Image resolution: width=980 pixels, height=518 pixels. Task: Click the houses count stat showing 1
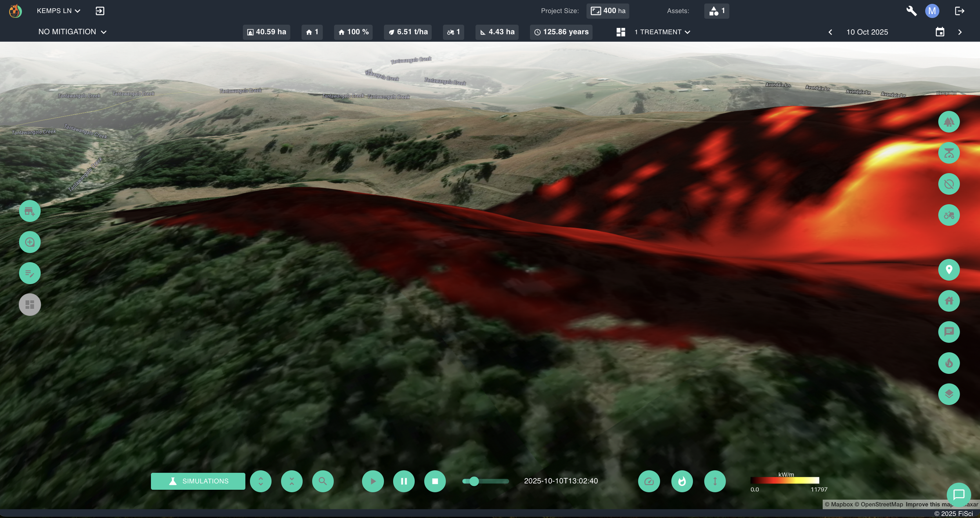tap(312, 32)
